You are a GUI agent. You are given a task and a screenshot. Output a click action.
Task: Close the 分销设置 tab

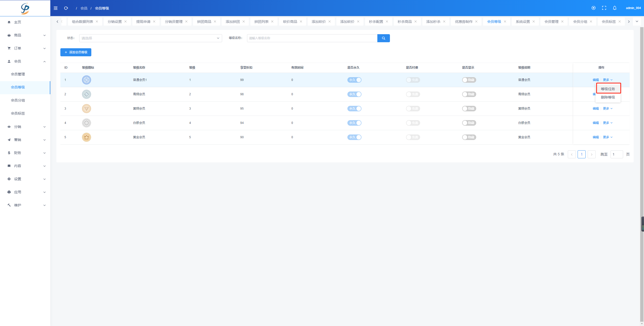click(126, 22)
